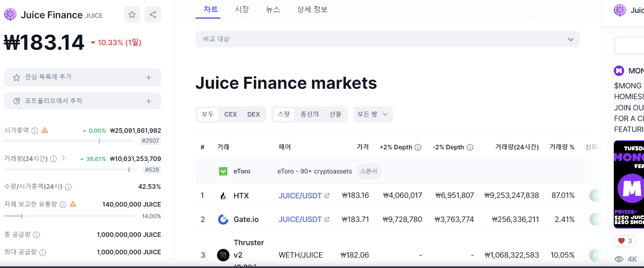Click info icon next to 자체 보고한 유통량
This screenshot has height=268, width=644.
coord(63,205)
